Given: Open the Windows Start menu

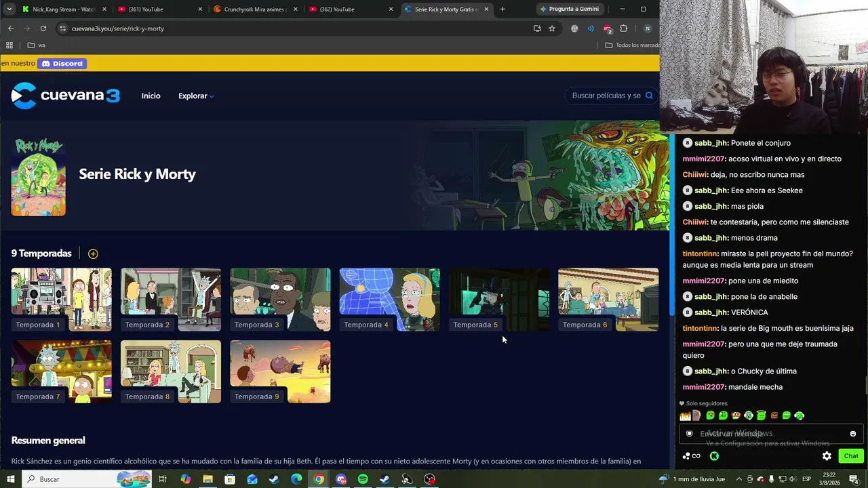Looking at the screenshot, I should 11,479.
